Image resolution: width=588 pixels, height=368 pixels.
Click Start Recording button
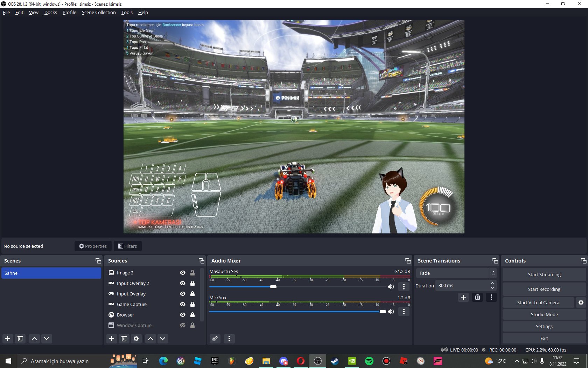[544, 289]
